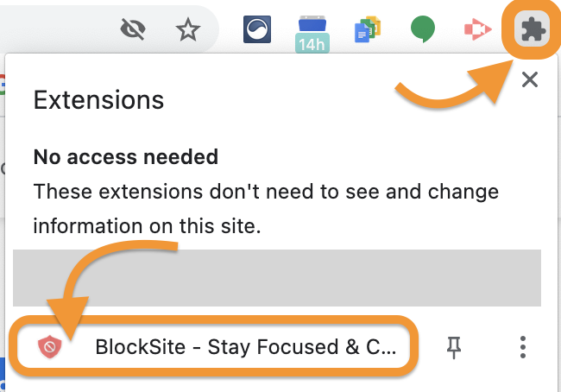
Task: Click the 14h badge on calendar extension
Action: pyautogui.click(x=312, y=43)
